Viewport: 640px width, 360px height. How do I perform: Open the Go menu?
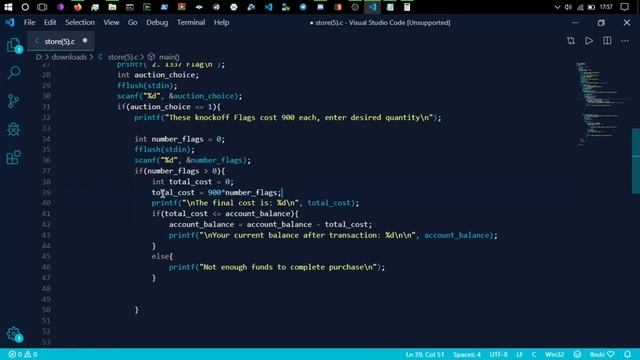tap(133, 22)
